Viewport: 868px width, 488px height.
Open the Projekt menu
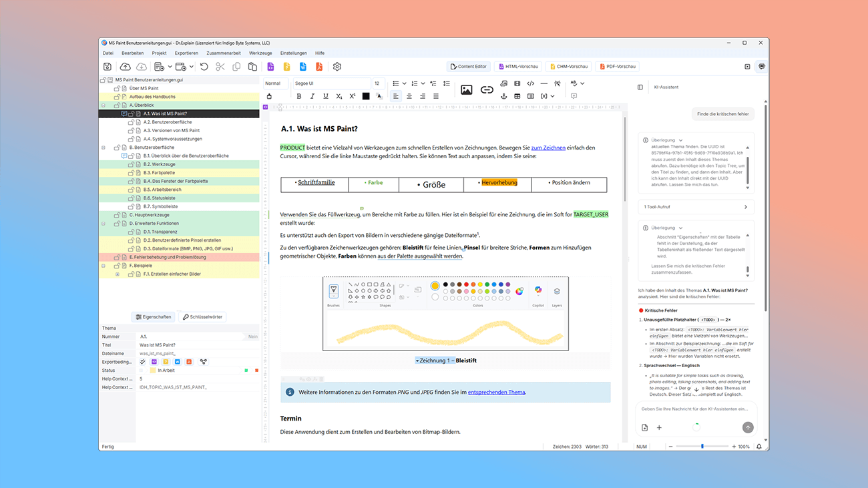pyautogui.click(x=159, y=53)
